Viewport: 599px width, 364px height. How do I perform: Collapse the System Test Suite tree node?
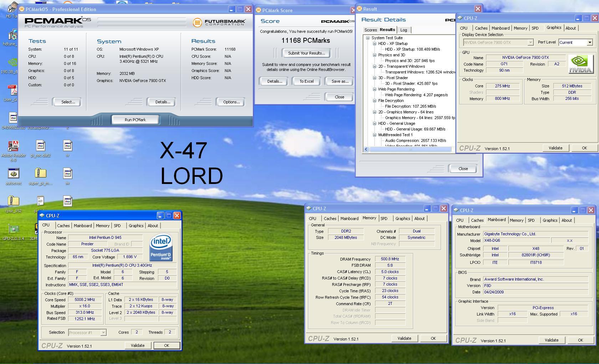(x=368, y=38)
